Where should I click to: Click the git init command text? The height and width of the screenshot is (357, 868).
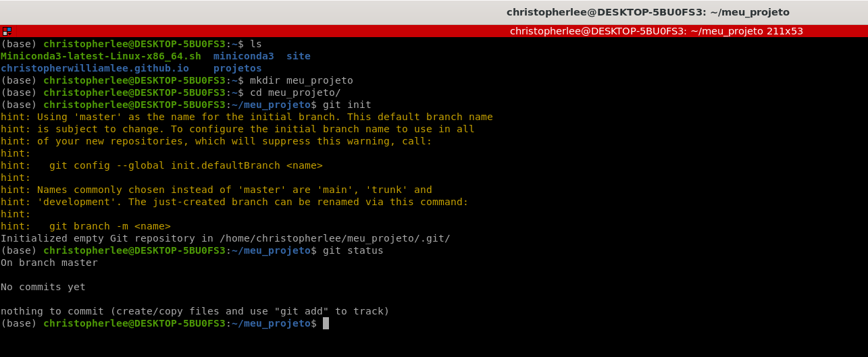(347, 105)
